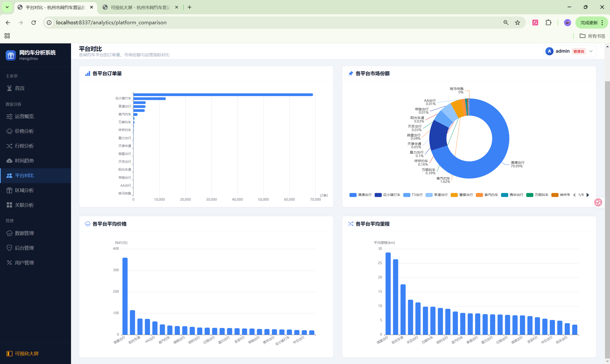This screenshot has width=610, height=364.
Task: Click the 完成更新 update button
Action: 589,23
